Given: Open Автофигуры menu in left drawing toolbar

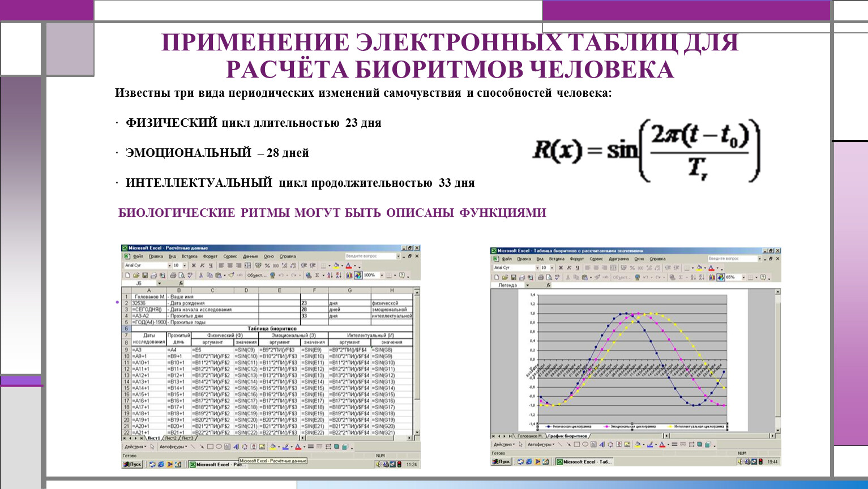Looking at the screenshot, I should click(x=173, y=447).
